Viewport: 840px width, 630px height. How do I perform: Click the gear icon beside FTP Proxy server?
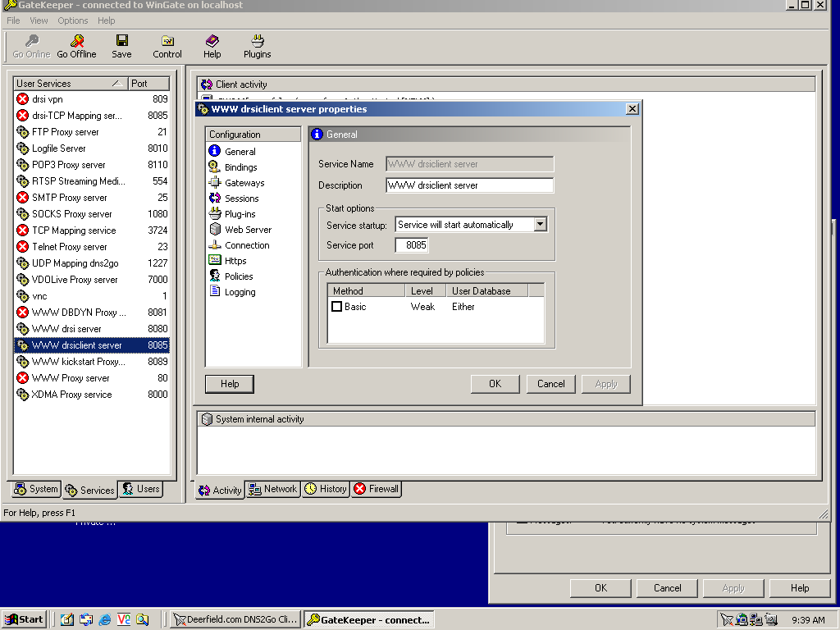click(x=22, y=132)
